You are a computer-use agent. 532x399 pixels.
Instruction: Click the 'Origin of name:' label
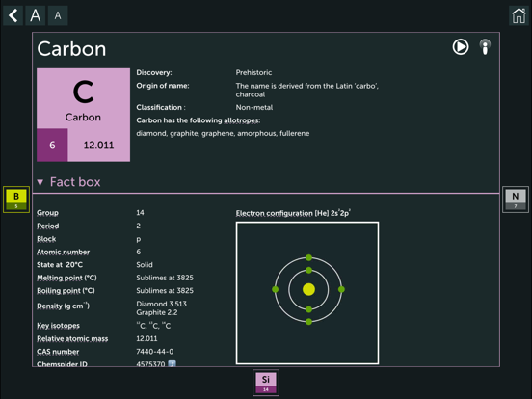[163, 86]
